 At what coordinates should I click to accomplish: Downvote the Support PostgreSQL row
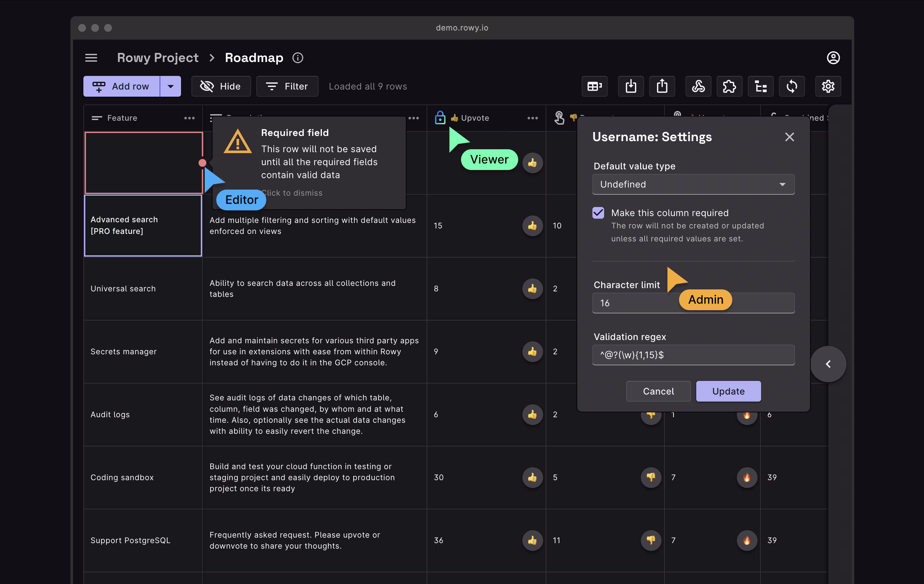tap(651, 540)
